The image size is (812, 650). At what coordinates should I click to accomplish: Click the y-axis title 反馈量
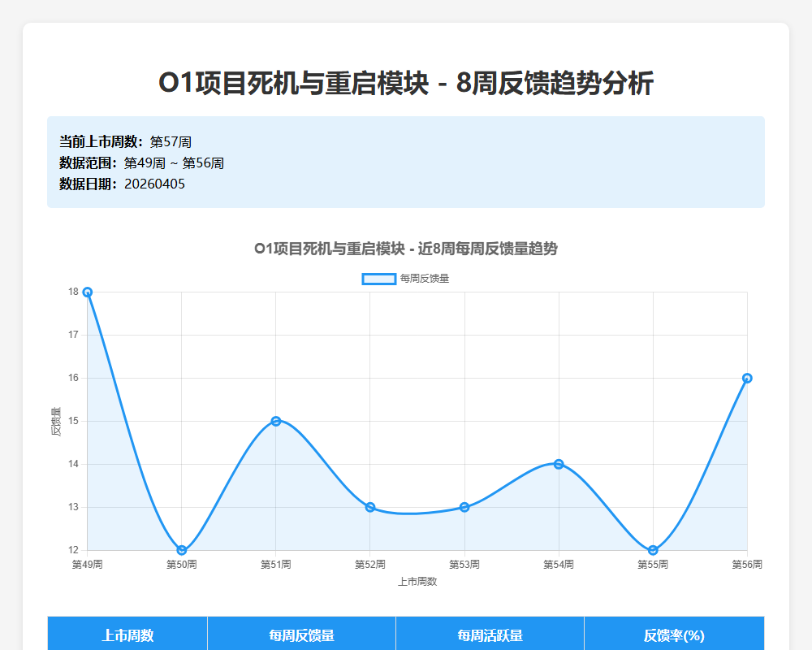[x=56, y=422]
